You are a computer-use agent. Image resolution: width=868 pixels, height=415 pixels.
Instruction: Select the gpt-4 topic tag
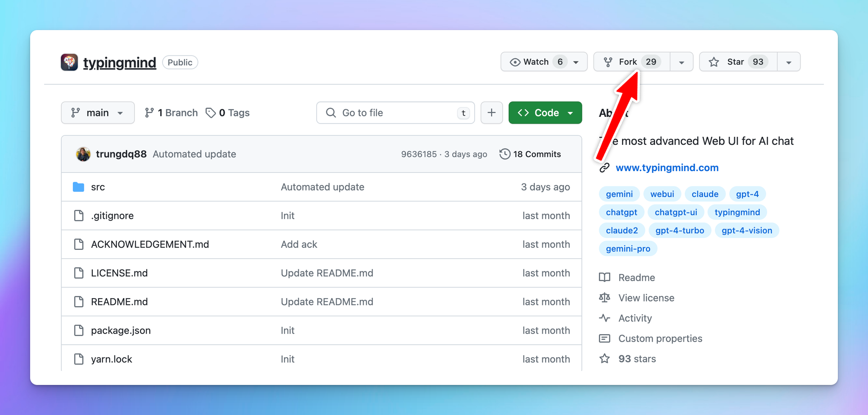747,194
